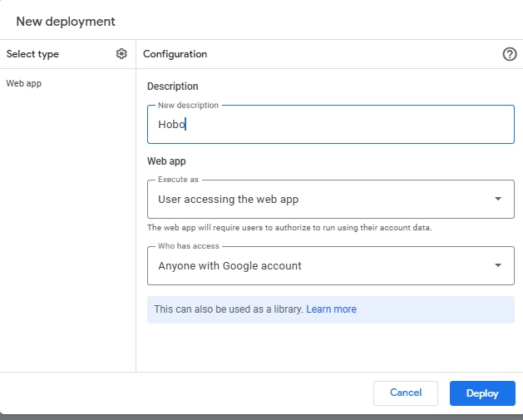Click the authorization helper text below Execute as
523x420 pixels.
289,228
